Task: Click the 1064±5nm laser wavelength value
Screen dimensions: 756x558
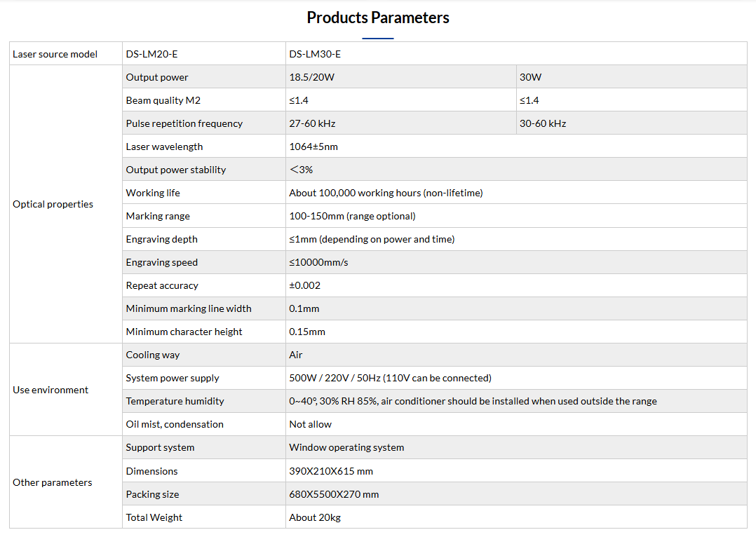Action: (313, 147)
